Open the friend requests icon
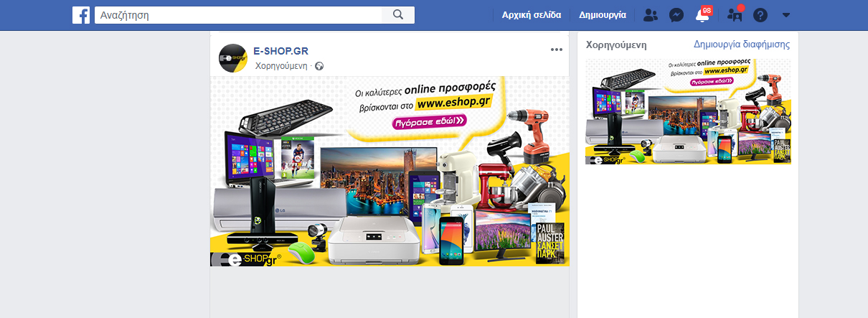 click(651, 15)
